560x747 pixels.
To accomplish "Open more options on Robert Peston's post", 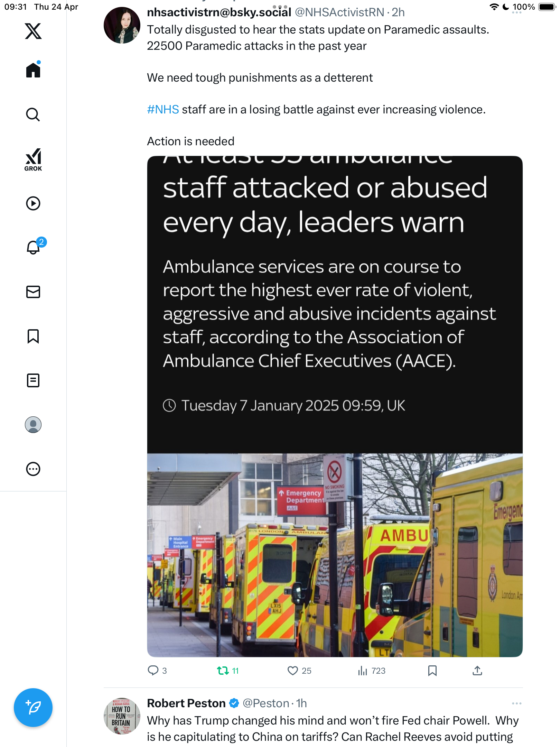I will coord(516,703).
